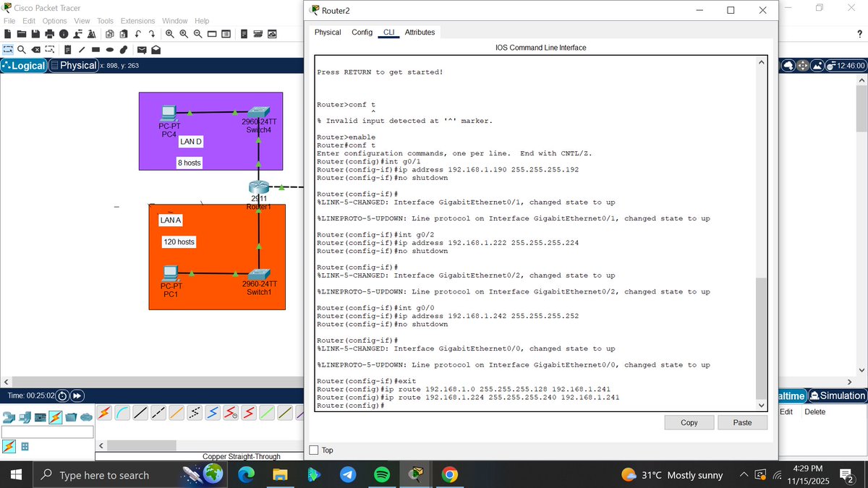Select the Delete tool

(35, 49)
